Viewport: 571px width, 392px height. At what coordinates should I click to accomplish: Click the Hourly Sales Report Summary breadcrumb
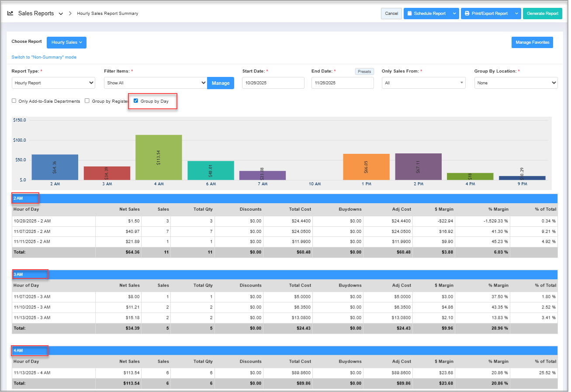(107, 14)
